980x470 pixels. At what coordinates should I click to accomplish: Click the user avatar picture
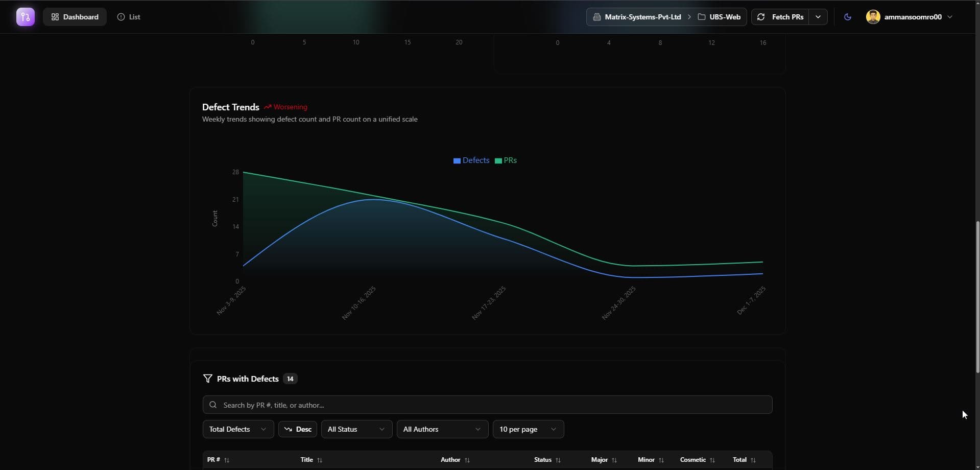point(873,17)
